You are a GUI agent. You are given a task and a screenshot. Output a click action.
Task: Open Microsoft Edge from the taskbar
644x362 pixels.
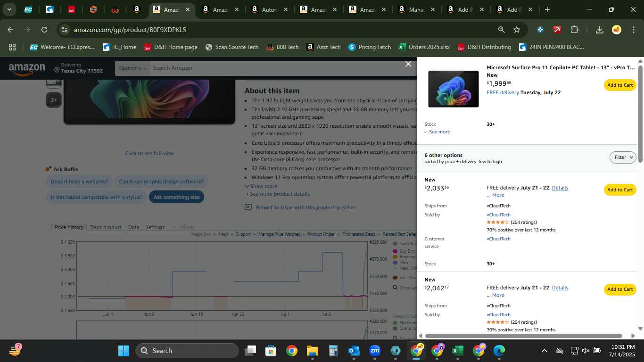(x=499, y=351)
